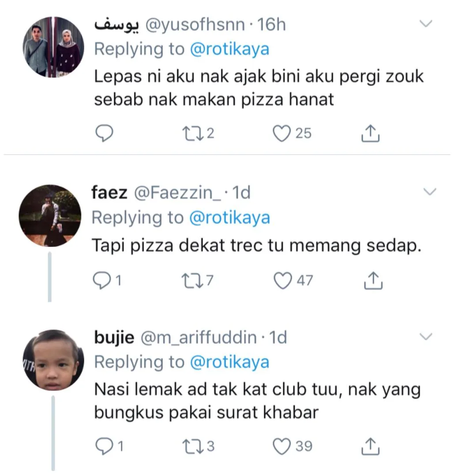Reply to yusofhsnn's tweet about zouk

pos(105,133)
